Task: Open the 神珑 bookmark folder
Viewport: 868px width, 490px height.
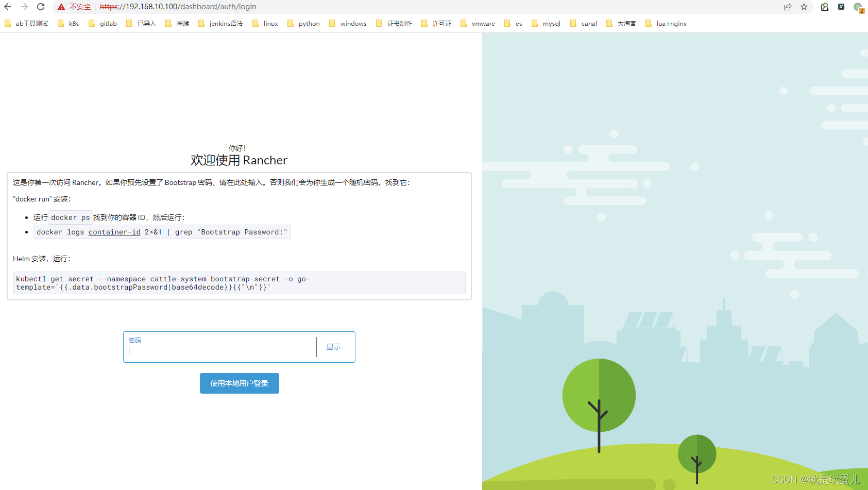Action: pyautogui.click(x=177, y=23)
